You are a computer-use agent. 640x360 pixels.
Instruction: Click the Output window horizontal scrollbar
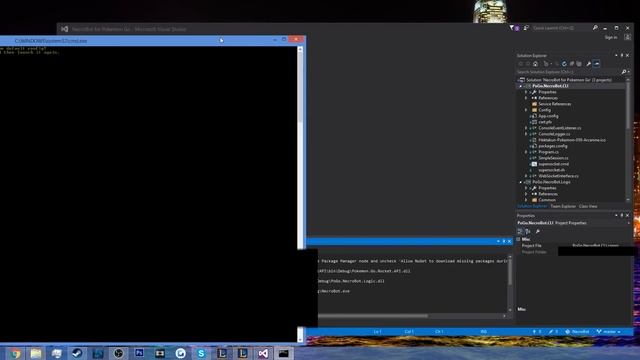(413, 316)
